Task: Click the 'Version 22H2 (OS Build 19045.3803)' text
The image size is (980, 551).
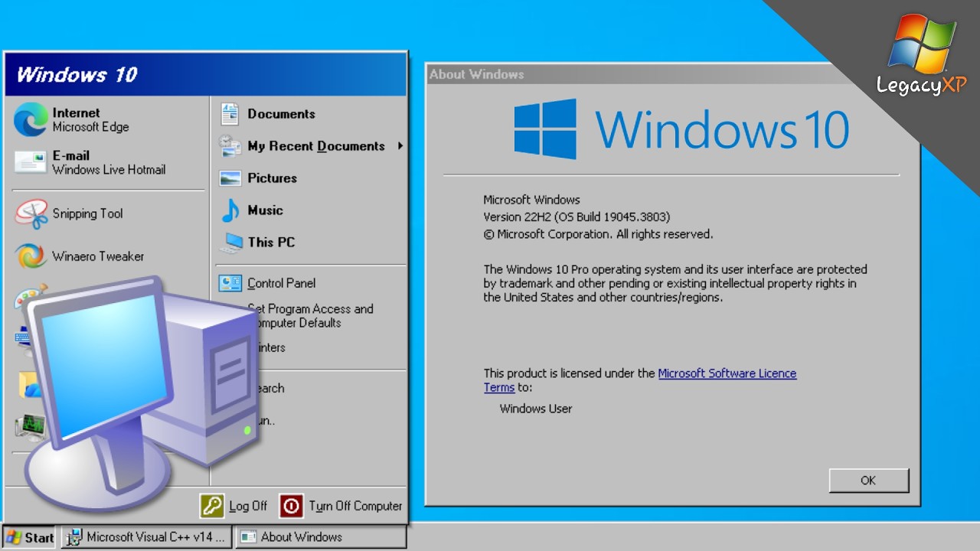Action: coord(577,217)
